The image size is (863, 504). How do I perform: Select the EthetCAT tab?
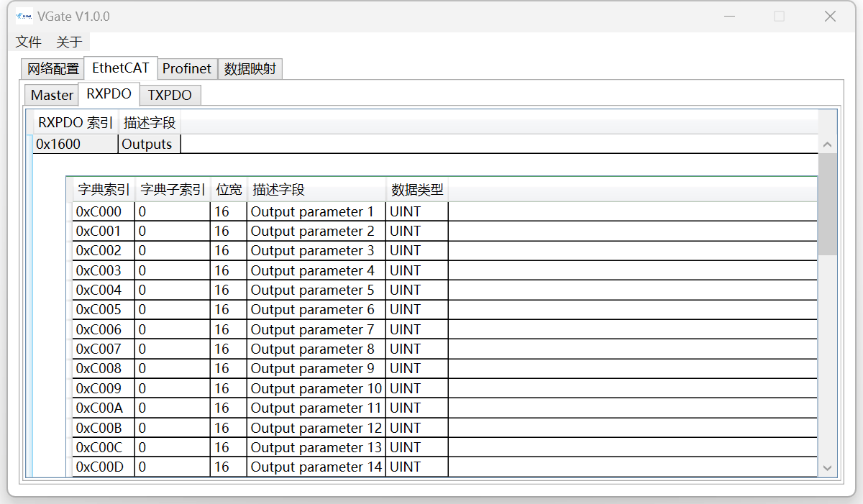[121, 68]
